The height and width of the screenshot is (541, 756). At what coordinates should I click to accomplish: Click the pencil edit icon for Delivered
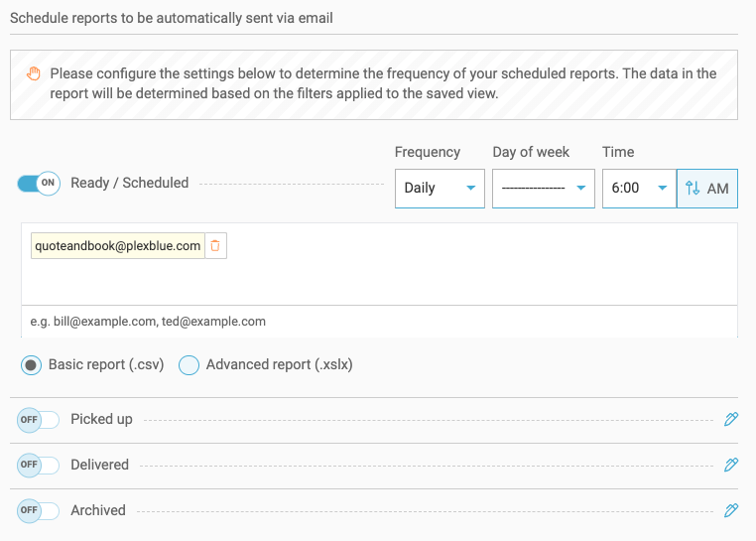click(731, 465)
